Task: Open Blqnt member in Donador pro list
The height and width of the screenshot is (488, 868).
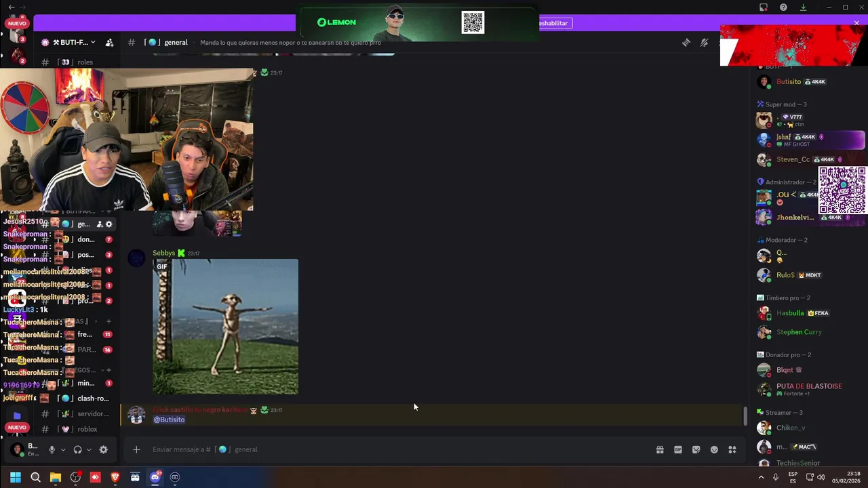Action: (x=810, y=370)
